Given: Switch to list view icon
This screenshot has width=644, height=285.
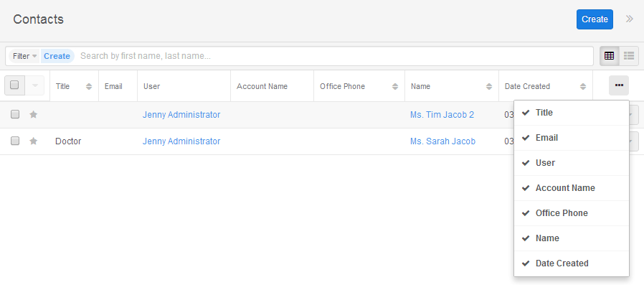Looking at the screenshot, I should (x=629, y=56).
